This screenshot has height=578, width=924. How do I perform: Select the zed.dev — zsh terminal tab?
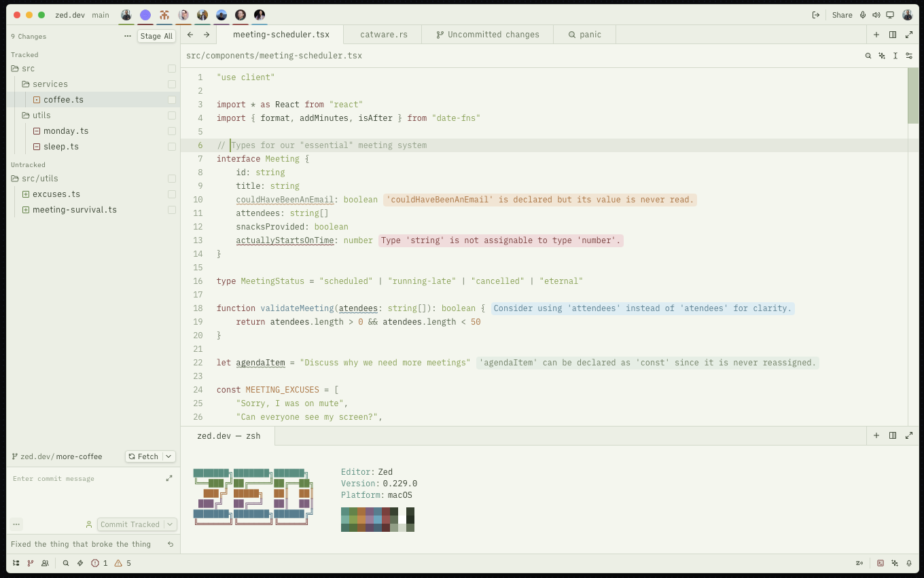(x=228, y=435)
